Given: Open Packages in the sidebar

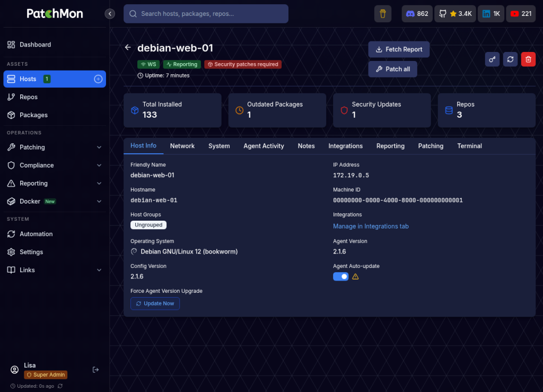Looking at the screenshot, I should [x=55, y=115].
